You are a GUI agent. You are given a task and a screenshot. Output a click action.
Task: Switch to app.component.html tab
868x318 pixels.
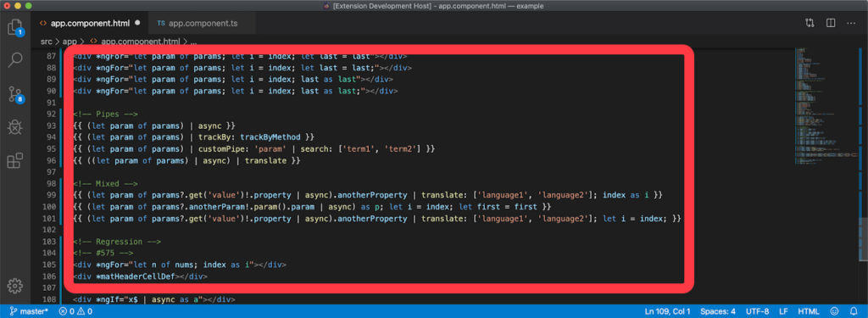pyautogui.click(x=90, y=23)
